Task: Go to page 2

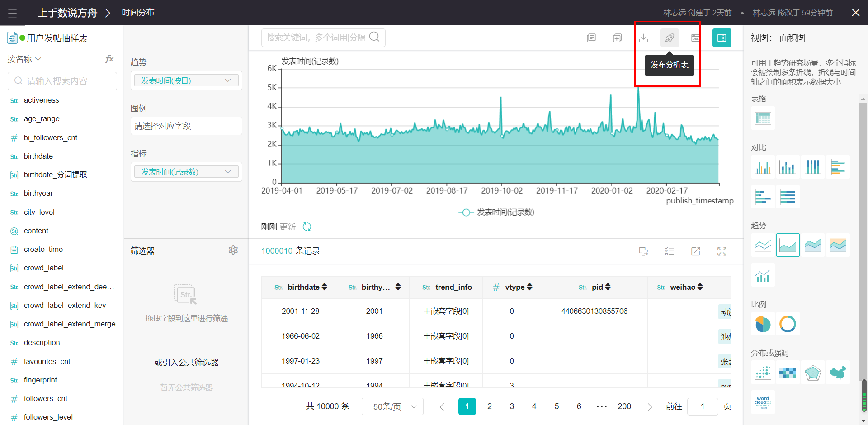Action: click(x=490, y=406)
